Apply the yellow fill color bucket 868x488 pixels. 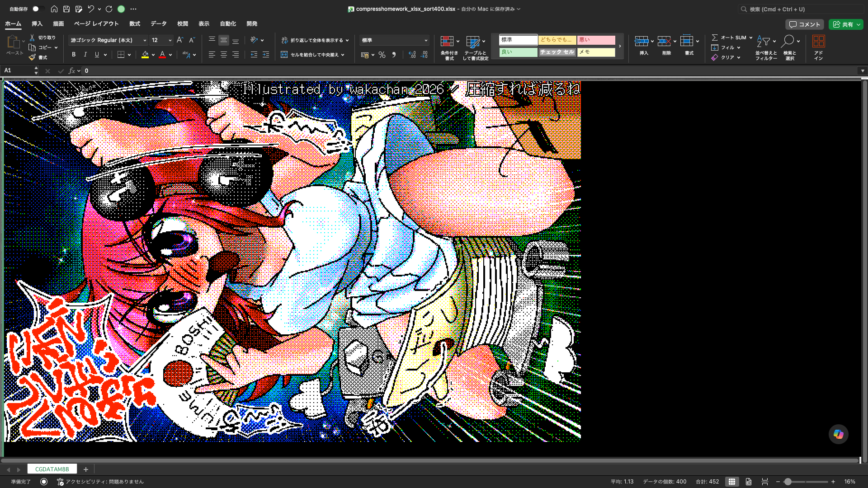(145, 55)
